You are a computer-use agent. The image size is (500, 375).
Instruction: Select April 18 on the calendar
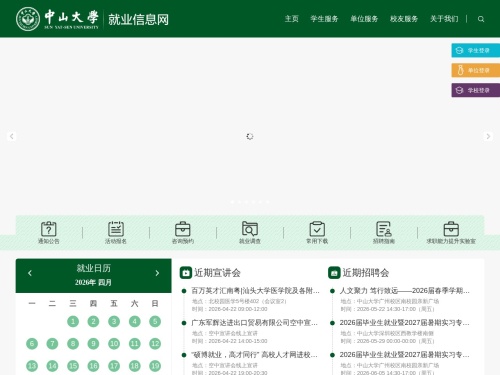click(135, 366)
